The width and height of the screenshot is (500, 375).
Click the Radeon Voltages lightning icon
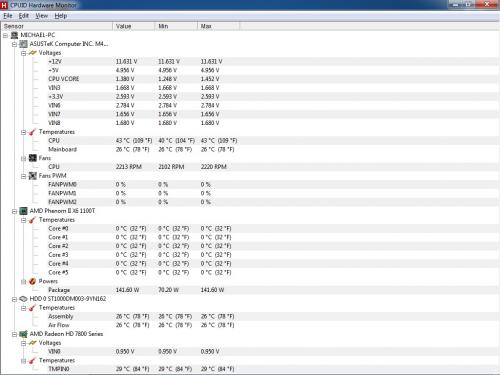32,343
